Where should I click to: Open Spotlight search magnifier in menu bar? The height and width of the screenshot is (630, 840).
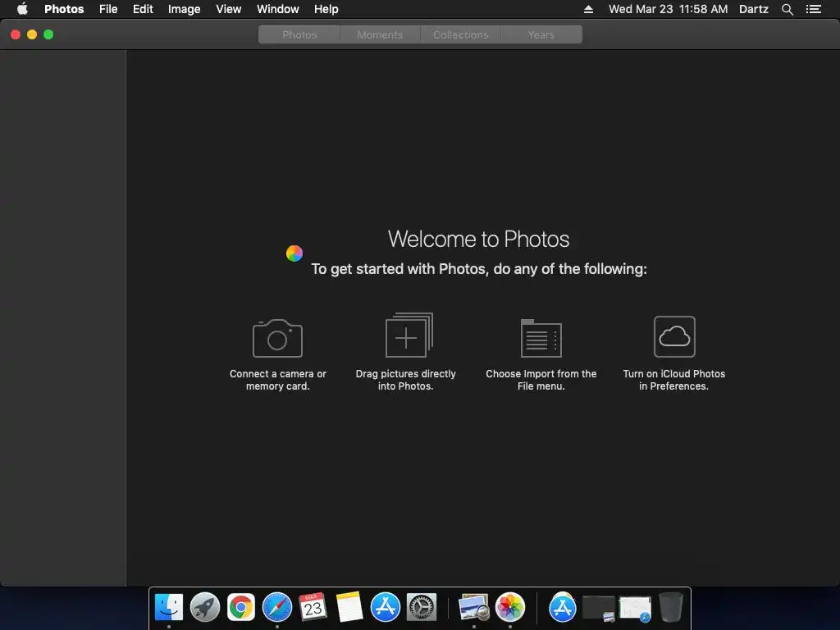(x=787, y=9)
